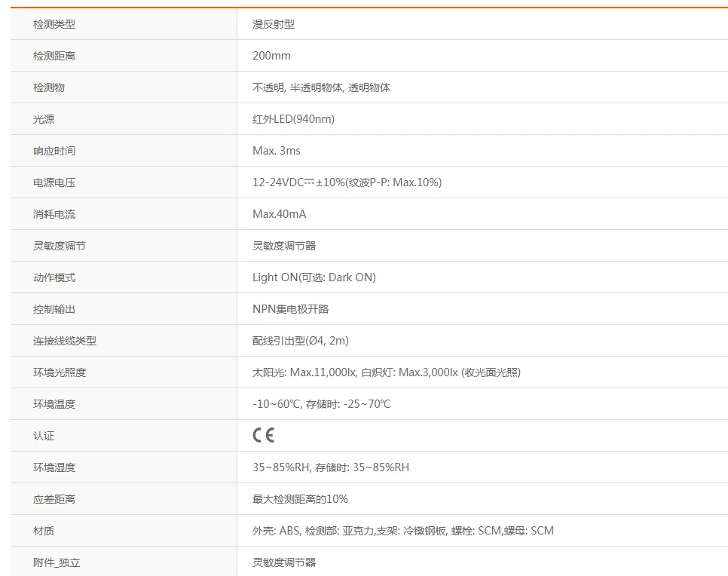Screen dimensions: 728x576
Task: Click the '连接线缆类型' label
Action: point(65,341)
